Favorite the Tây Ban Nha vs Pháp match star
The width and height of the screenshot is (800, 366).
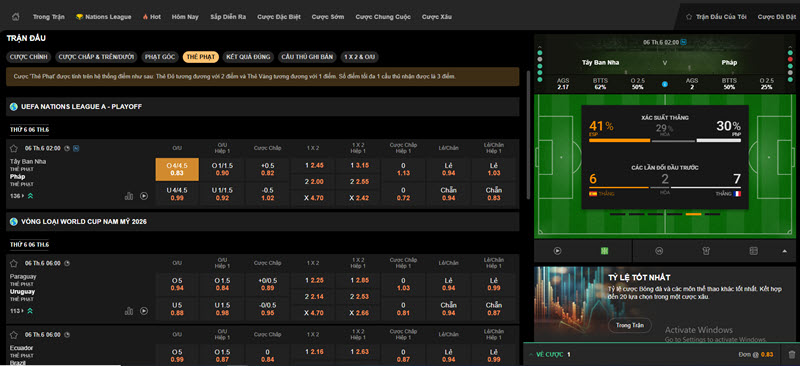coord(14,149)
